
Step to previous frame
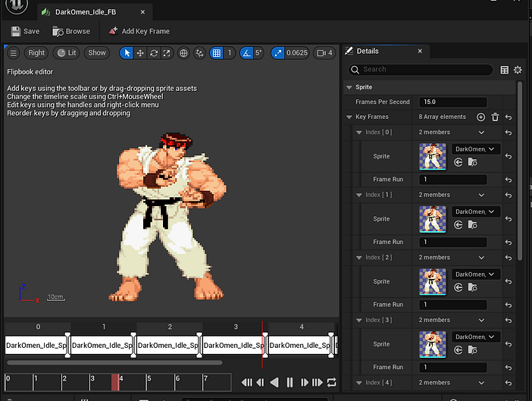coord(260,383)
